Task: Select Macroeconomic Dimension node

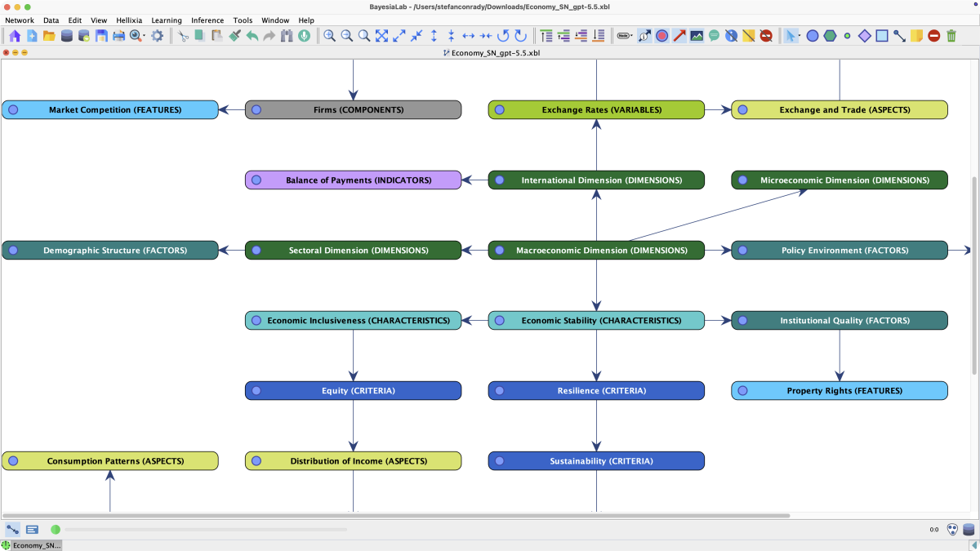Action: click(596, 251)
